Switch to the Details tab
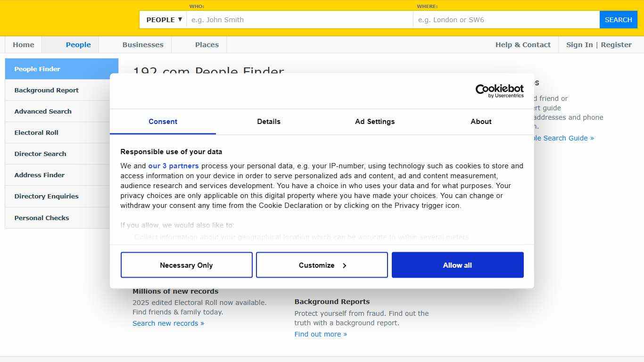The height and width of the screenshot is (362, 644). (269, 122)
